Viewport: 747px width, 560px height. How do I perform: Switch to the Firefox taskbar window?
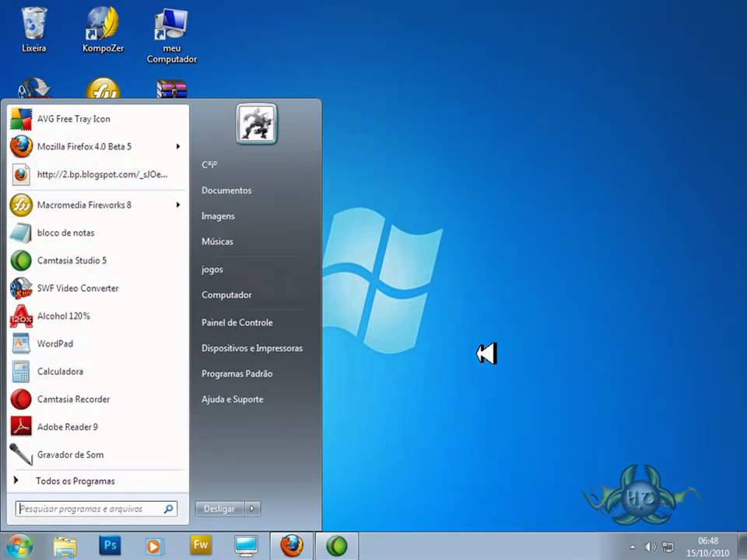point(292,546)
